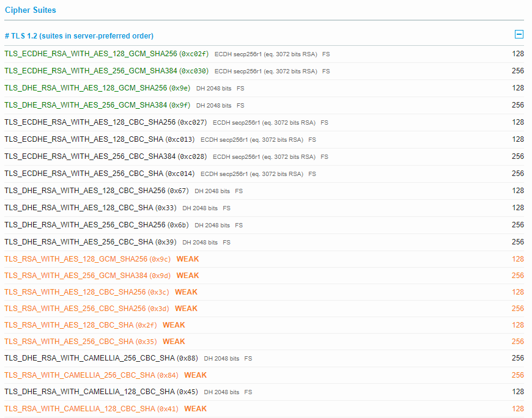Image resolution: width=532 pixels, height=418 pixels.
Task: Click key strength 256 for 0xc030 suite
Action: pyautogui.click(x=518, y=71)
